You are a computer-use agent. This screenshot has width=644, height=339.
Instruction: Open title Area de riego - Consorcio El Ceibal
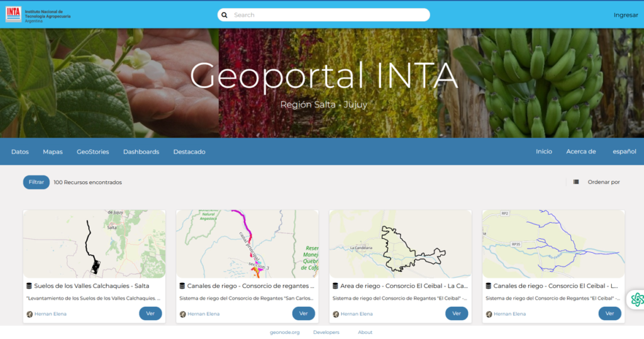[x=404, y=286]
